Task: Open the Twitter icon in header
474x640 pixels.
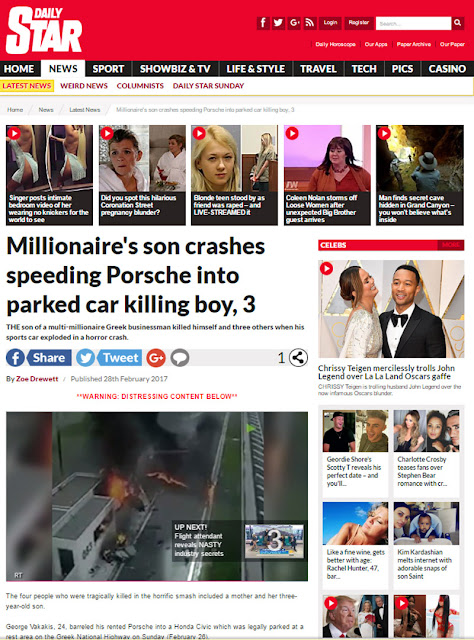Action: [x=278, y=23]
